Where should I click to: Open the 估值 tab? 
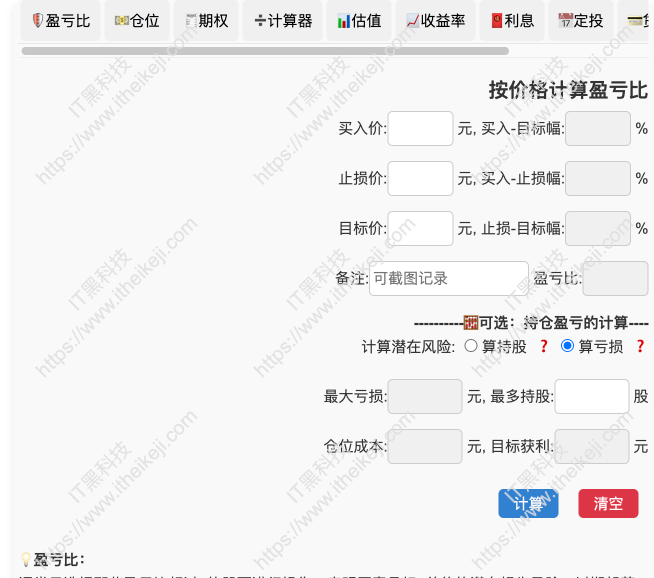pos(359,21)
